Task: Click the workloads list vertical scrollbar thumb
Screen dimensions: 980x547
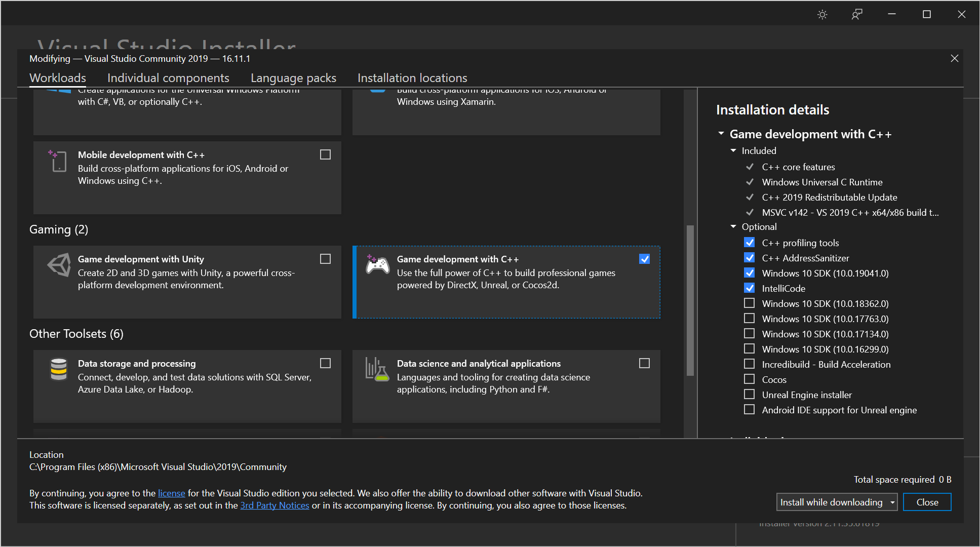Action: tap(690, 300)
